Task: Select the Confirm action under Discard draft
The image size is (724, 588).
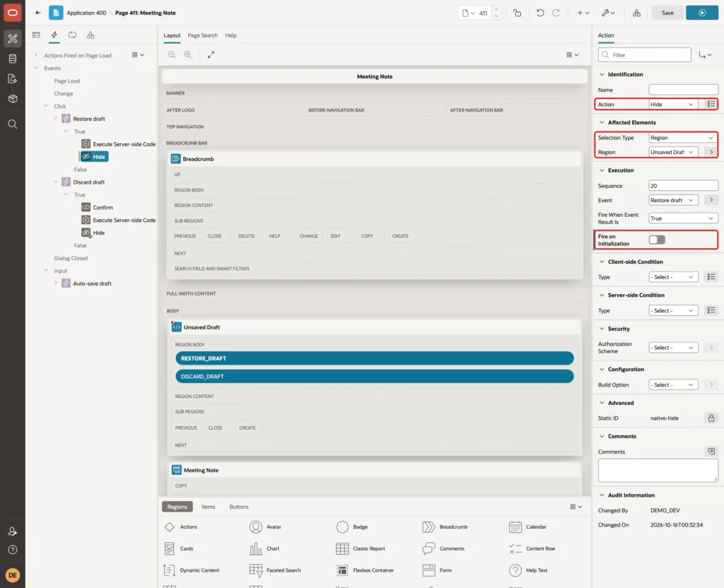Action: click(x=97, y=207)
